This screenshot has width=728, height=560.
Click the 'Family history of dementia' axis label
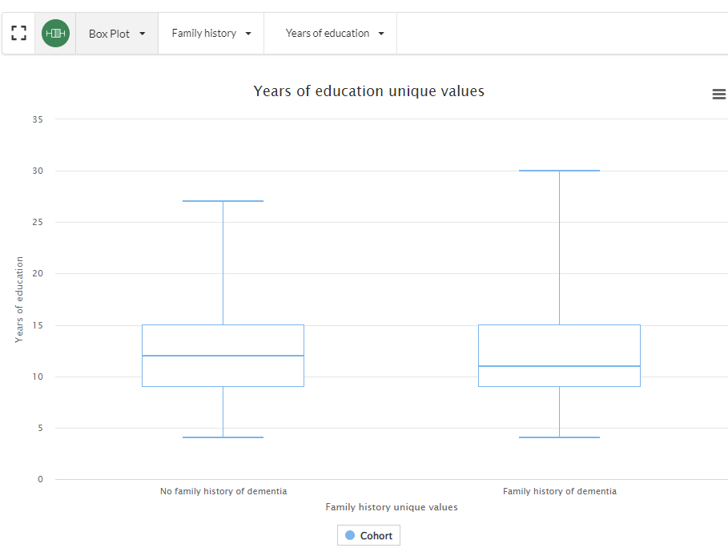click(559, 491)
